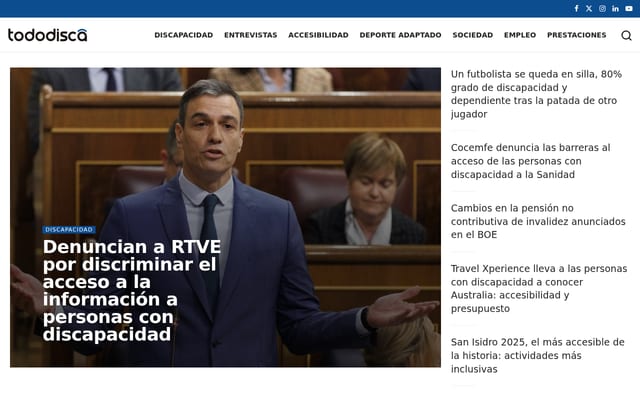Open the DISCAPACIDAD menu section
The image size is (640, 400).
(x=184, y=35)
